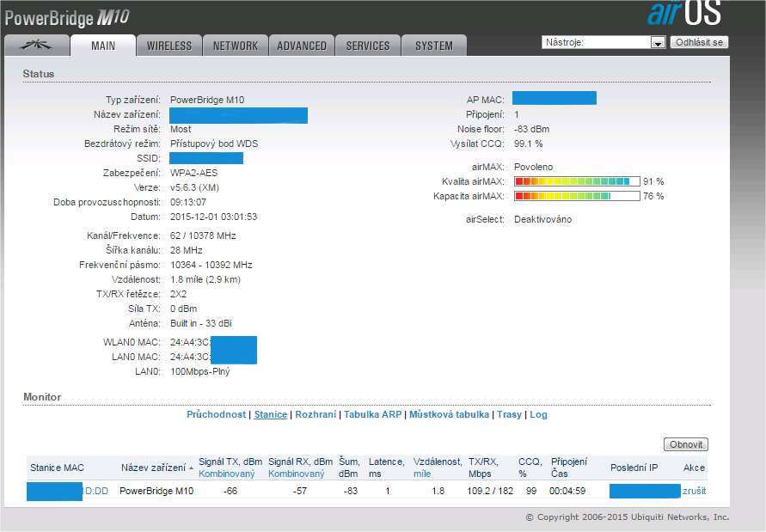Click the -66 TX signal value
This screenshot has height=532, width=766.
coord(230,491)
